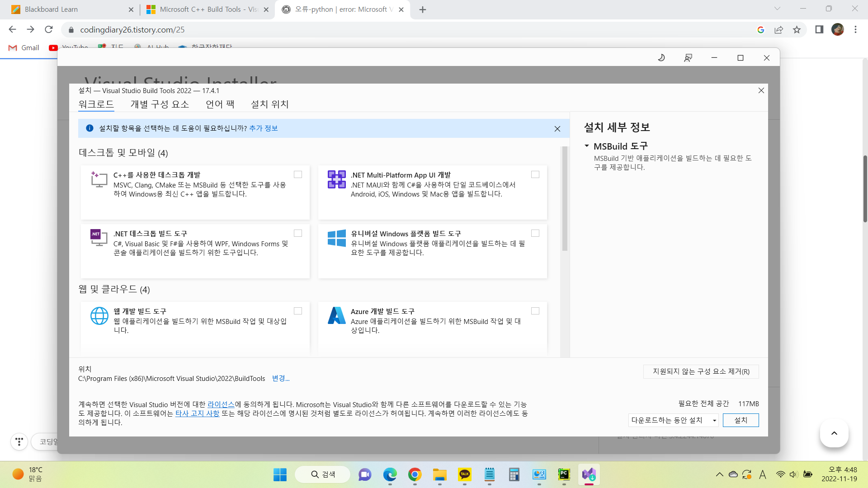Switch to the 언어 팩 tab

(x=220, y=104)
